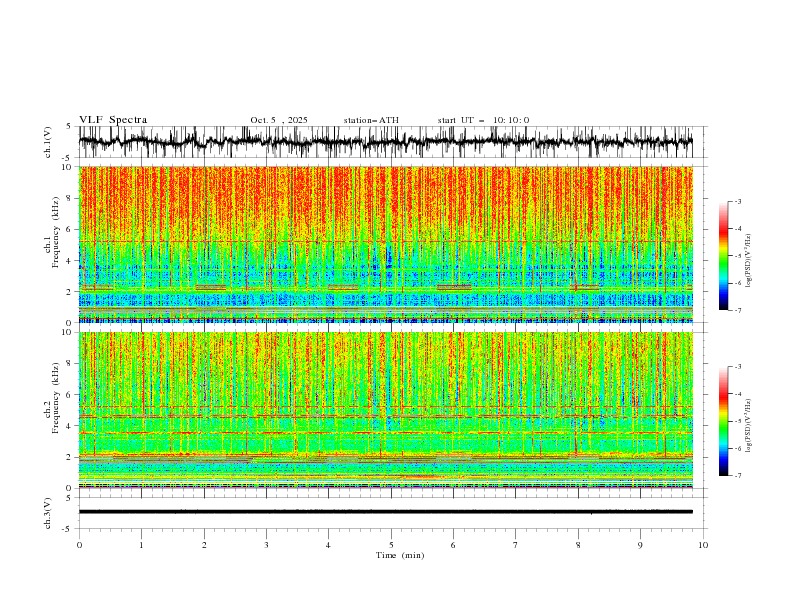Click the "5" tick on the time axis
792x612 pixels.
tap(391, 545)
